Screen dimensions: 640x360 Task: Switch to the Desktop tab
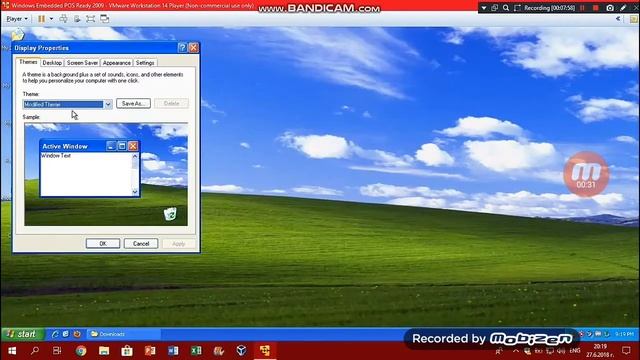click(52, 63)
